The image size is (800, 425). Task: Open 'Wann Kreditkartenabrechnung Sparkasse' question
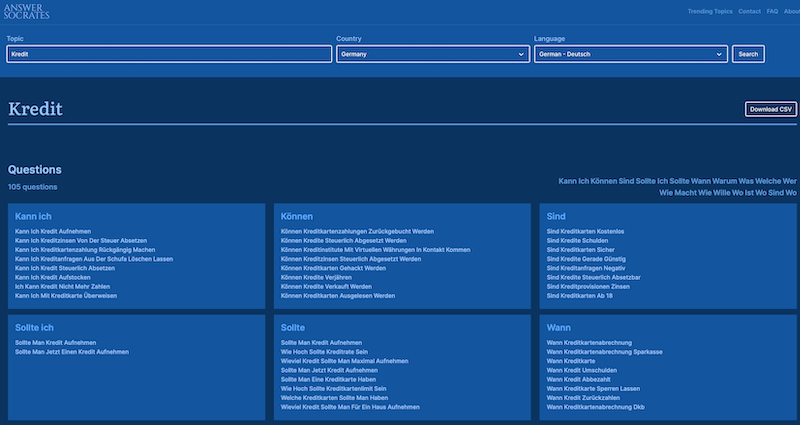click(x=604, y=352)
